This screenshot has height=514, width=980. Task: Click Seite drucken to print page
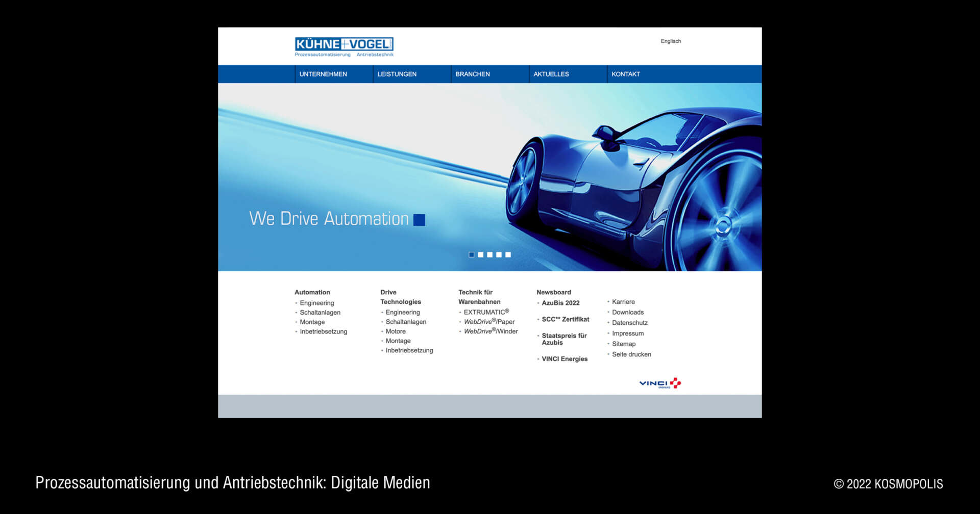point(631,354)
